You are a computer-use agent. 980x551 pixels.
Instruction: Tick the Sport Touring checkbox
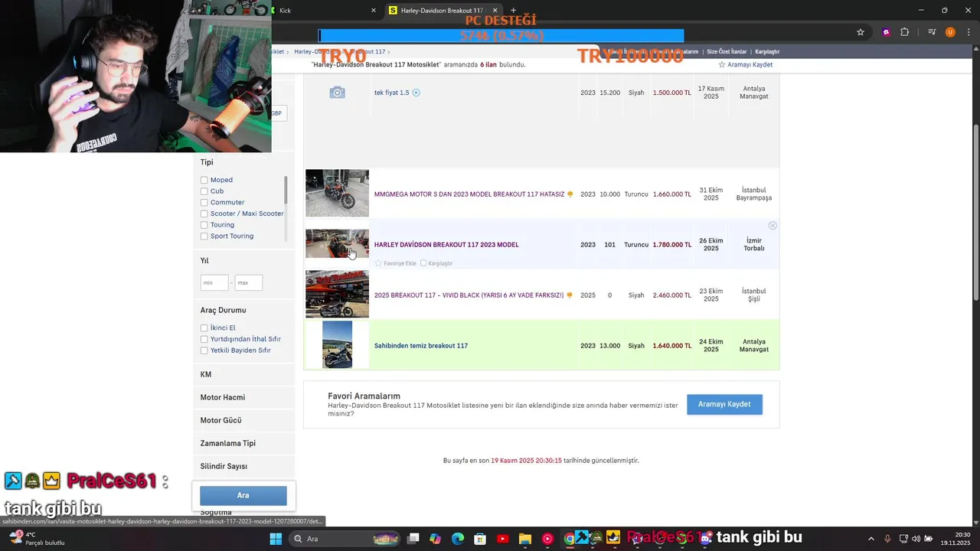click(204, 236)
